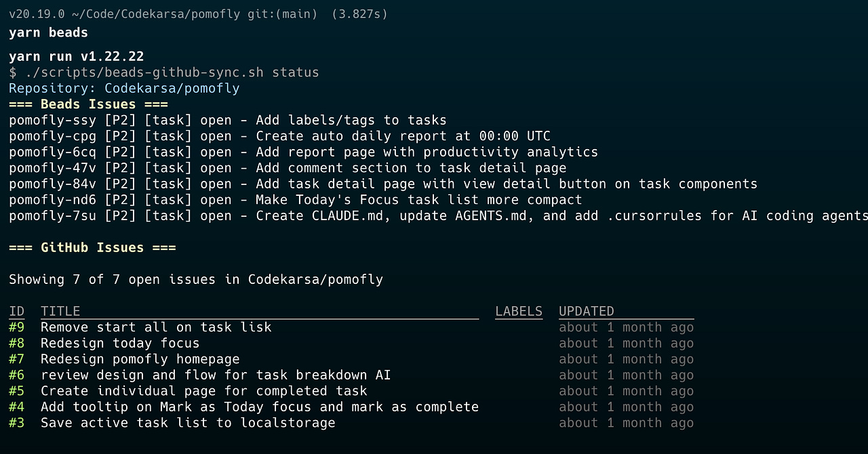Click the updated time for issue #9
868x454 pixels.
coord(627,327)
